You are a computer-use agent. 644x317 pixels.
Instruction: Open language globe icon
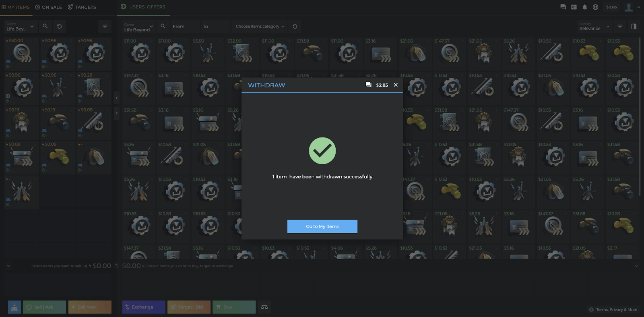point(595,7)
